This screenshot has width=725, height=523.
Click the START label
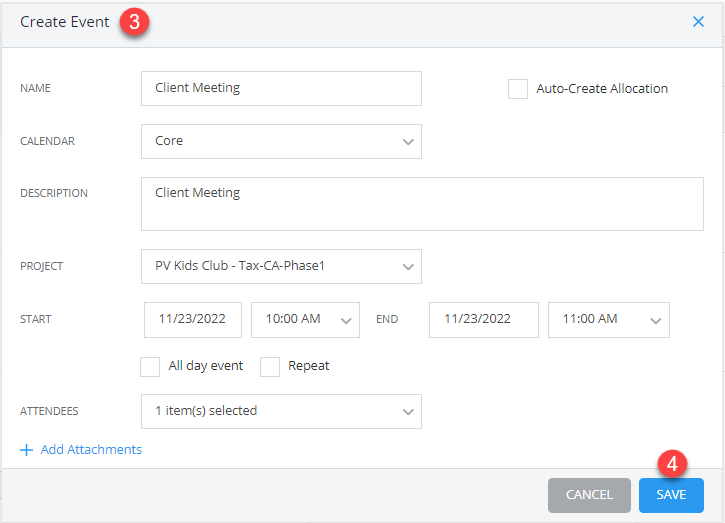(36, 320)
